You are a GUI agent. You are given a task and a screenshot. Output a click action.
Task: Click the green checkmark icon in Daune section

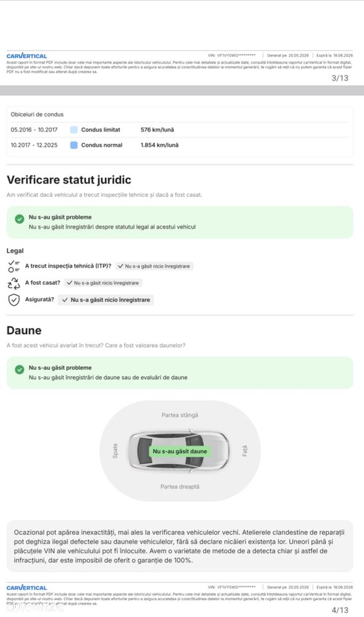(x=19, y=369)
